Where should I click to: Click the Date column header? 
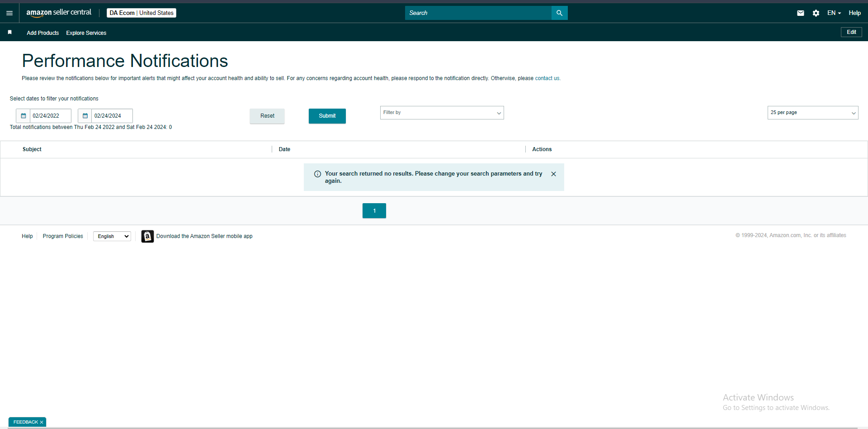[x=284, y=149]
